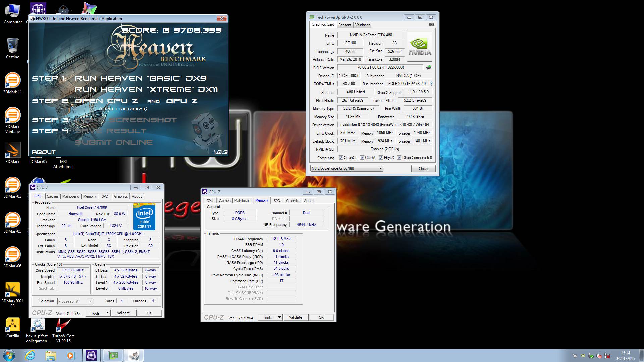
Task: Open Windows Media Player on taskbar
Action: point(71,355)
